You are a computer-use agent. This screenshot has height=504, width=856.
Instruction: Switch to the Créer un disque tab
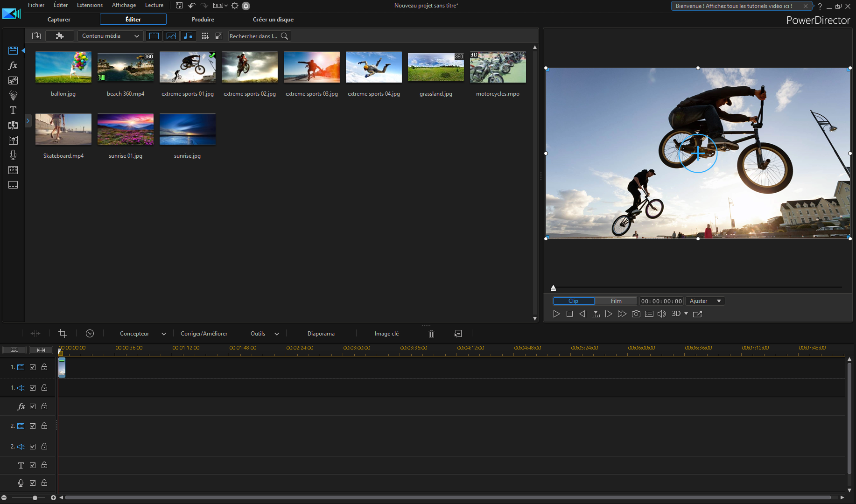273,20
